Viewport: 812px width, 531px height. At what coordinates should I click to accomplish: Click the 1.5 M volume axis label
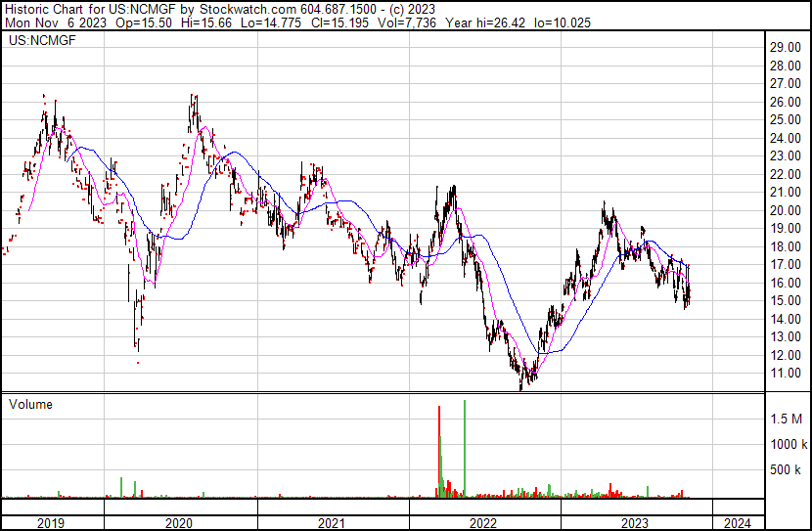[787, 419]
